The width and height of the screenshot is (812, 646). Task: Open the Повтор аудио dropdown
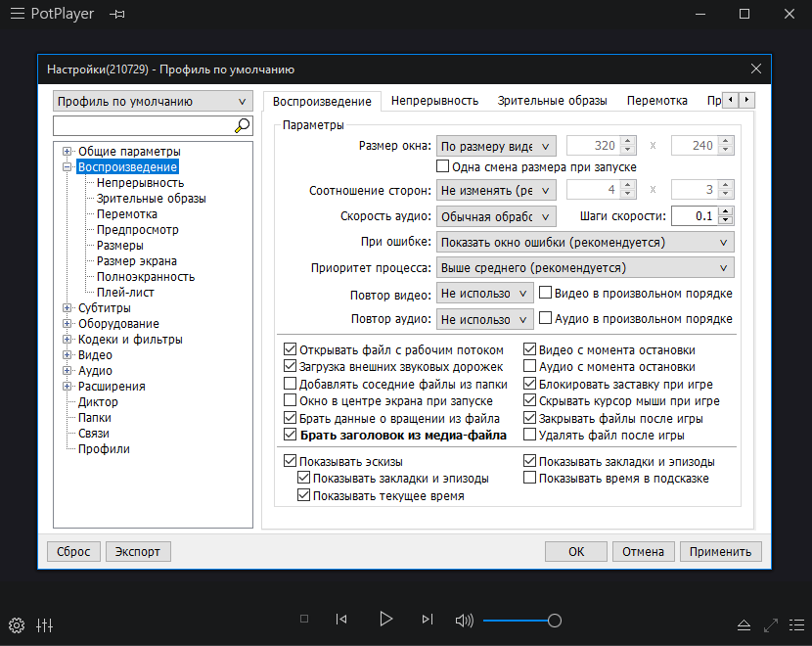(x=484, y=319)
